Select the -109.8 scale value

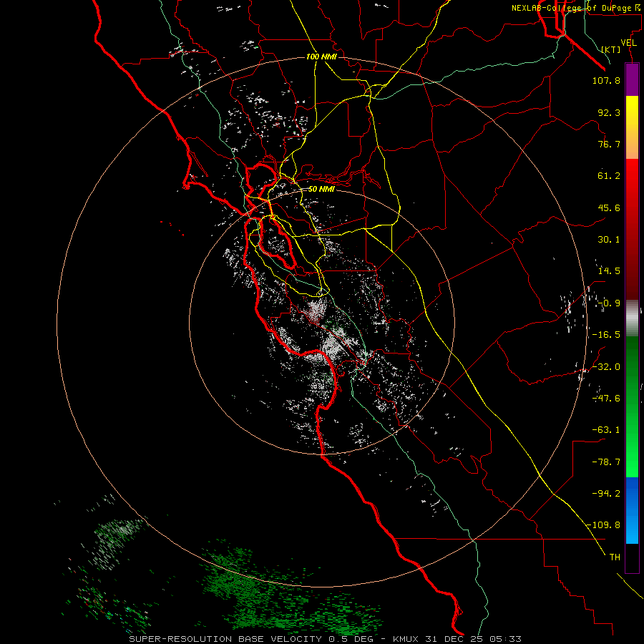(x=604, y=525)
